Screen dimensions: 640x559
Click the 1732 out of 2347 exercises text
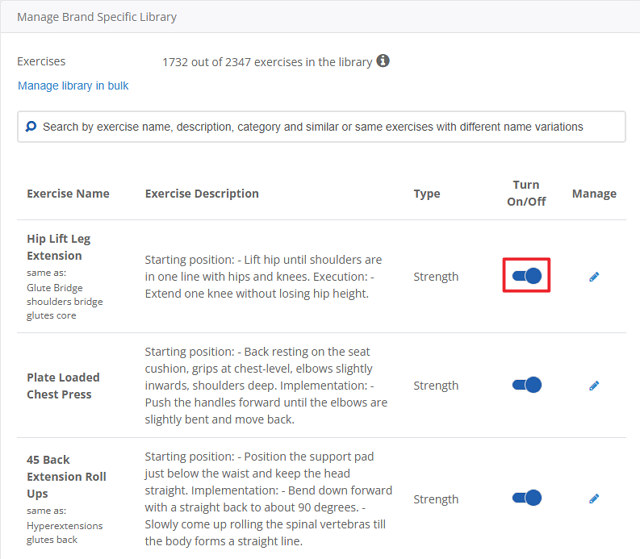pos(267,62)
